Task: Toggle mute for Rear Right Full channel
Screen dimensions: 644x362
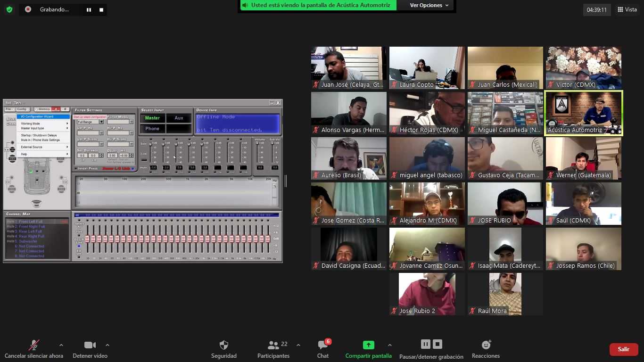Action: pos(10,236)
